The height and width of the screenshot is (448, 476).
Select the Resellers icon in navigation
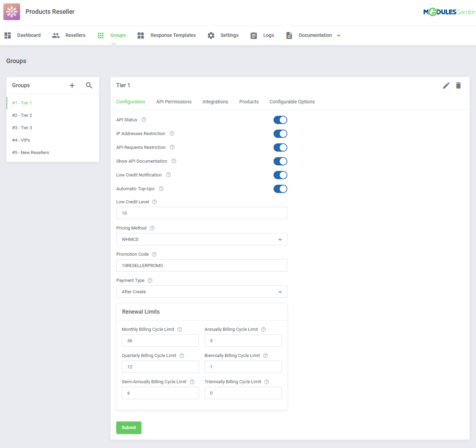point(56,35)
